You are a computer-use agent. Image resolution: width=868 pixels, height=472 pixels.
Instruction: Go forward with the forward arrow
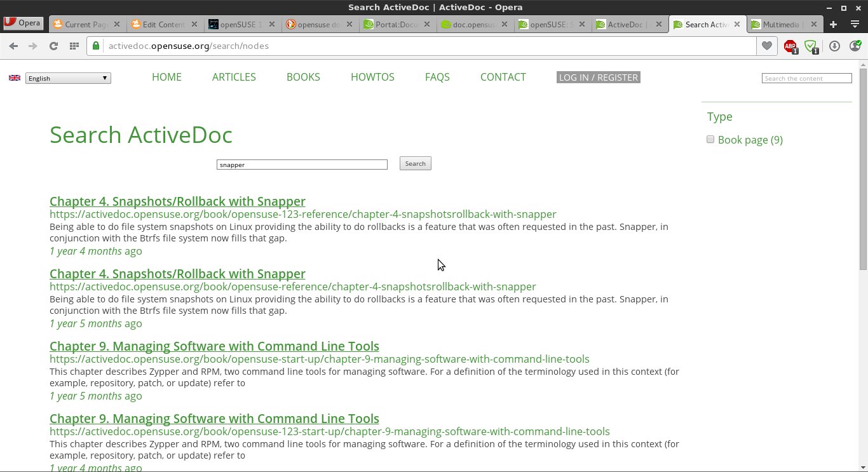pos(33,46)
